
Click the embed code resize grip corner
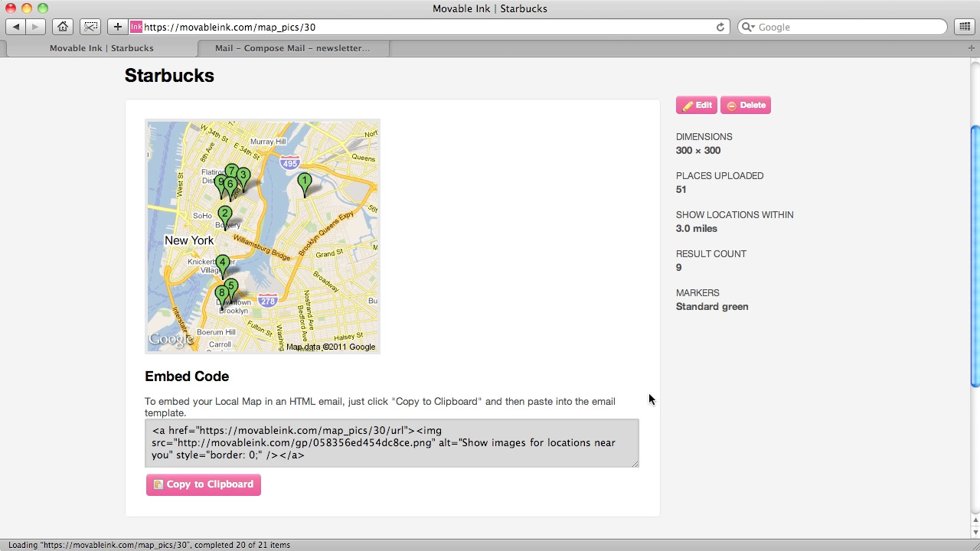(635, 463)
